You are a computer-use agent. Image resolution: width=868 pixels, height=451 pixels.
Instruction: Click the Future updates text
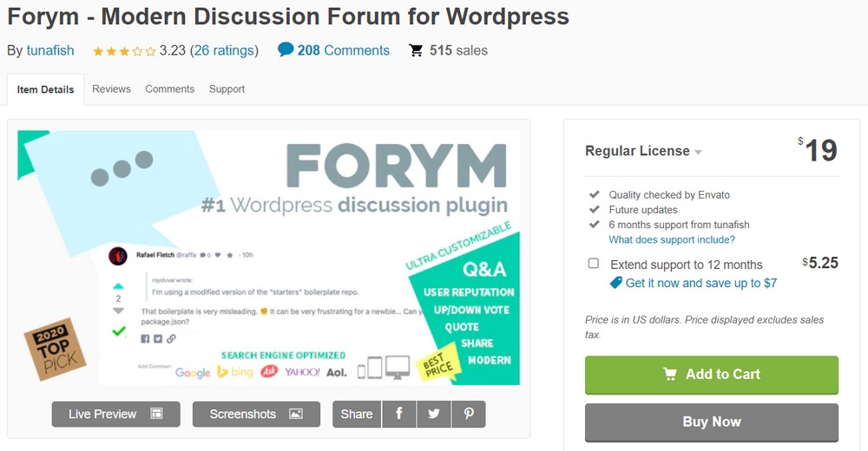643,210
